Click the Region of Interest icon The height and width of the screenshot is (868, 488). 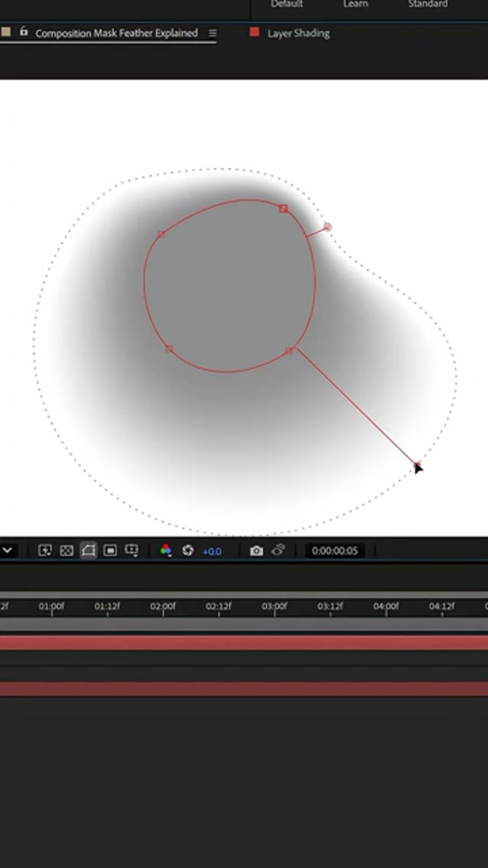110,550
